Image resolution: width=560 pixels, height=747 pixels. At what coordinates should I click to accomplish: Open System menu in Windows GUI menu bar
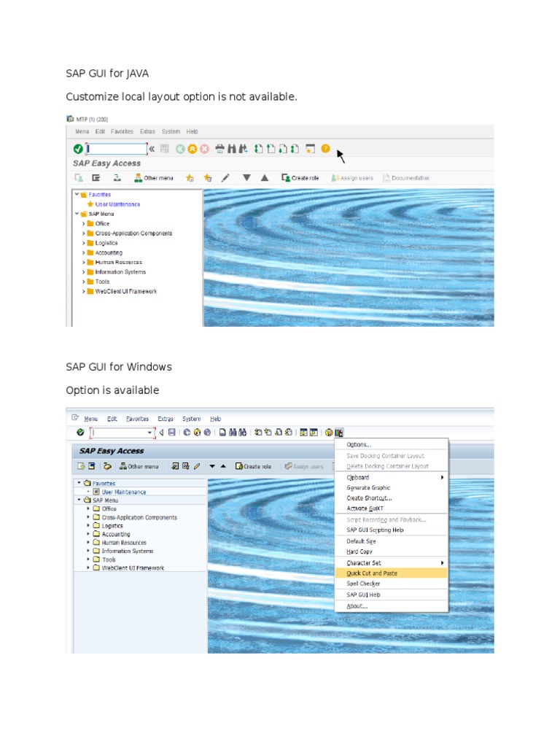point(192,419)
